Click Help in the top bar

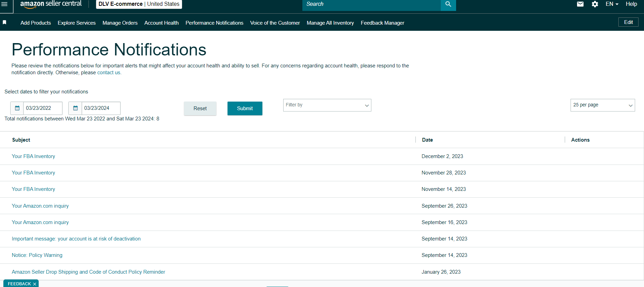(631, 4)
